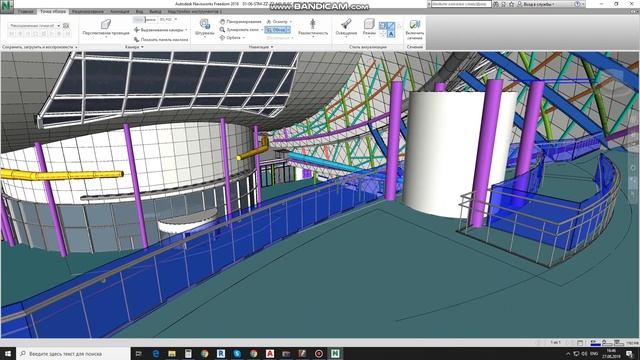Open the Орбита dropdown arrow

tap(244, 38)
